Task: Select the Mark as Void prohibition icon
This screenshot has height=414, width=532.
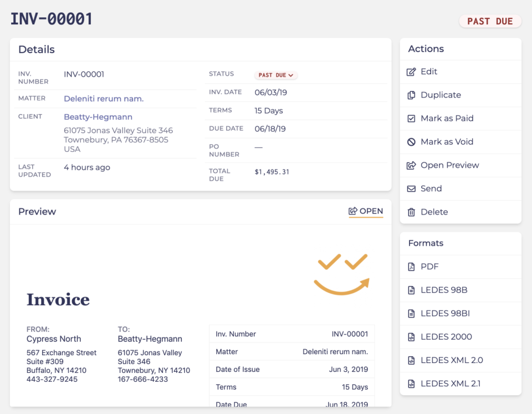Action: (410, 141)
